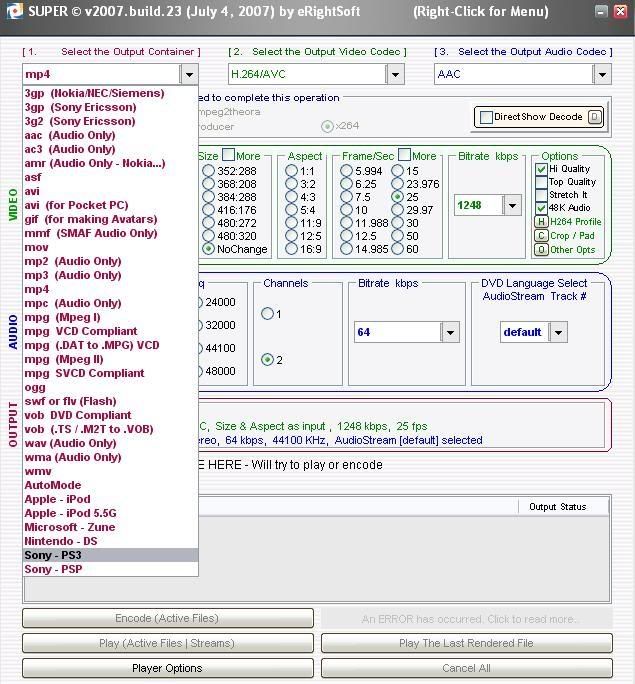
Task: Choose Microsoft - Zune from the list
Action: (x=110, y=527)
